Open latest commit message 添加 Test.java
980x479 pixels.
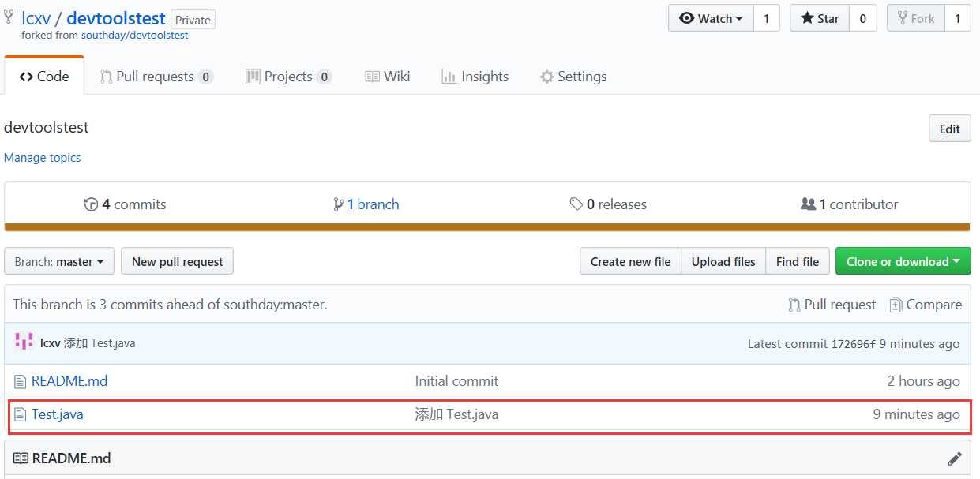pos(100,343)
